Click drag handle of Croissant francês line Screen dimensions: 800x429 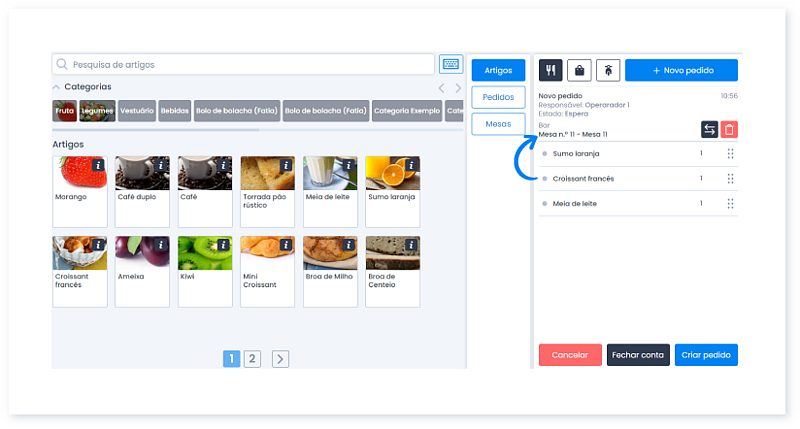click(731, 179)
